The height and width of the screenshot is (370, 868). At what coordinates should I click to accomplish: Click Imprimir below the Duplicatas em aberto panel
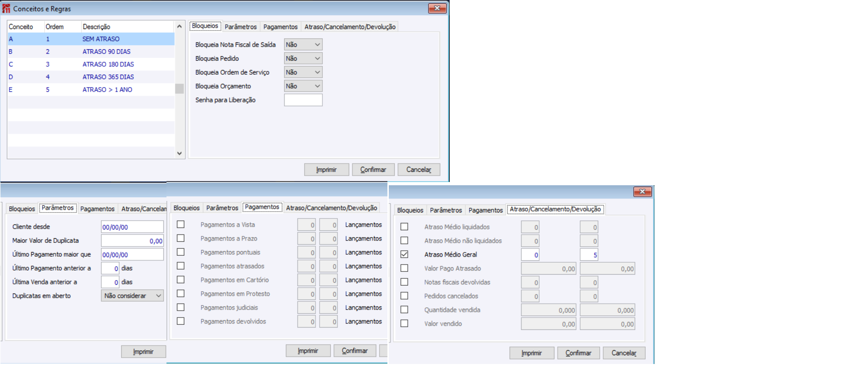coord(143,352)
